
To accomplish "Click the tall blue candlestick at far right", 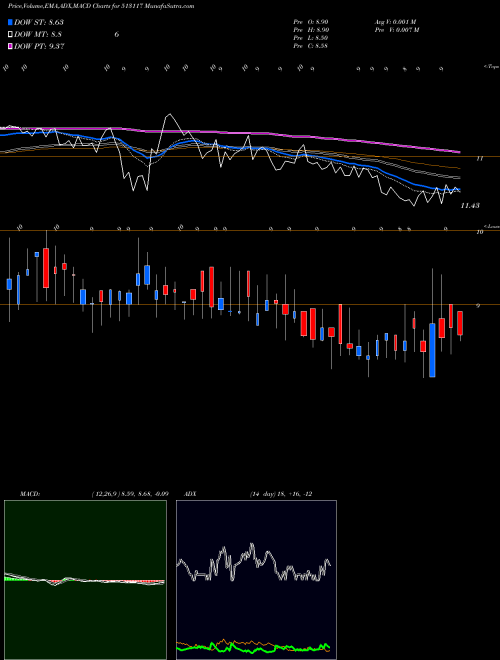I will coord(432,350).
